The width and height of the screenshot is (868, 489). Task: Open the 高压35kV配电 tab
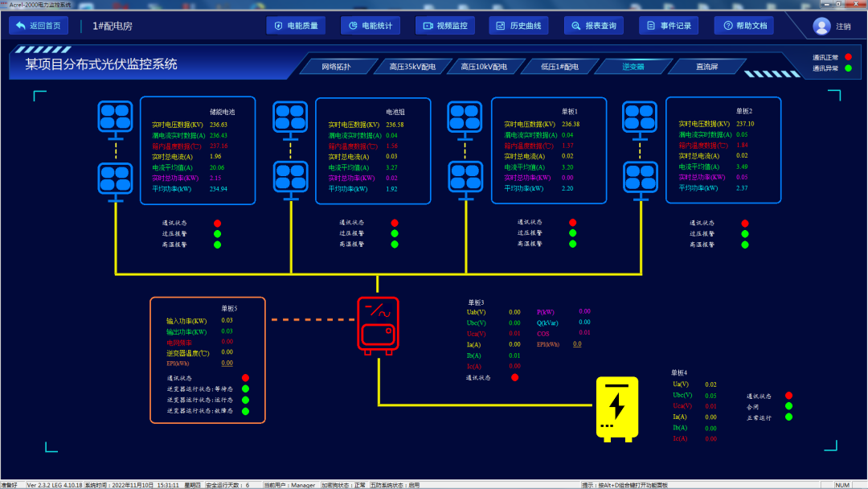pos(414,66)
